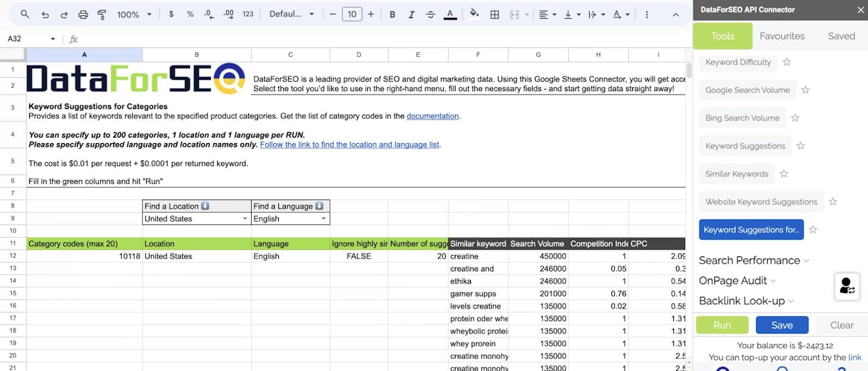Viewport: 868px width, 371px height.
Task: Increase decimal places
Action: [x=228, y=14]
